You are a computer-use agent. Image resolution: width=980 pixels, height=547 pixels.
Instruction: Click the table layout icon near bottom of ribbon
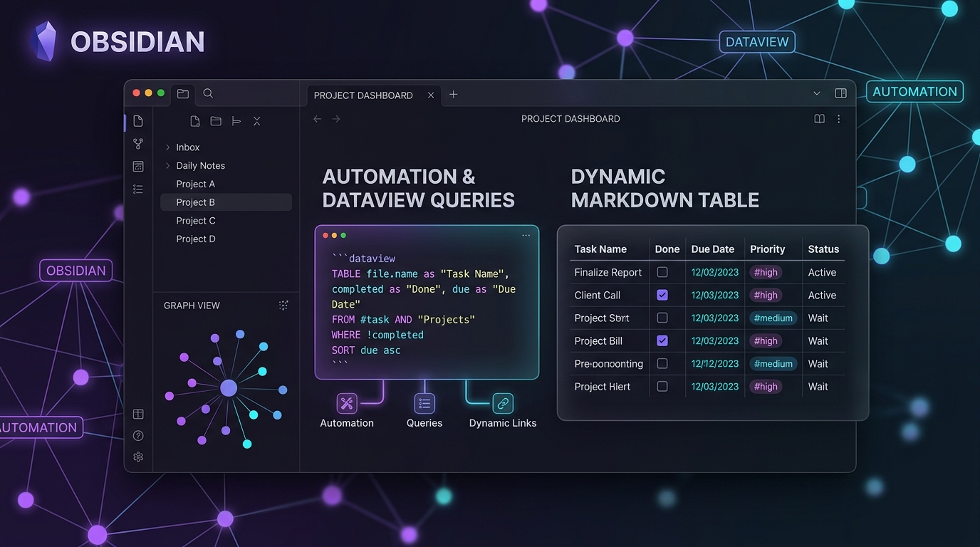[x=138, y=415]
